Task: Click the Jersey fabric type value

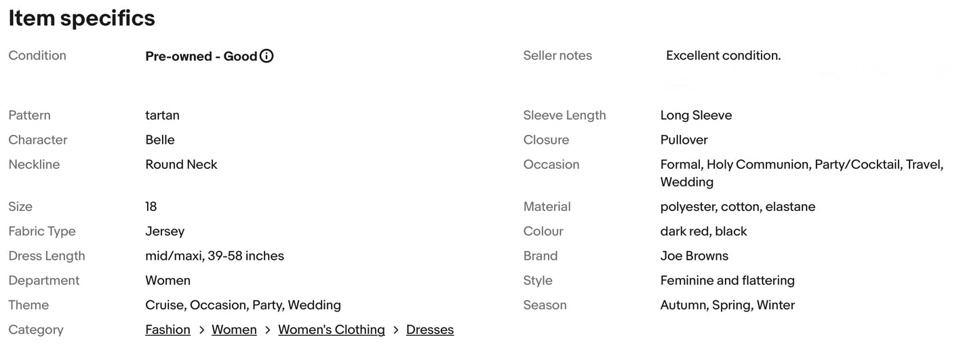Action: (x=165, y=231)
